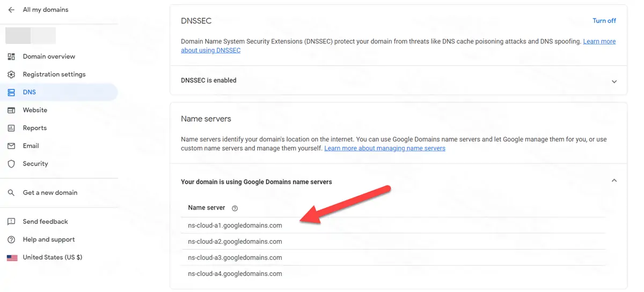Click the United States flag icon
Screen dimensions: 644x292
click(x=12, y=258)
